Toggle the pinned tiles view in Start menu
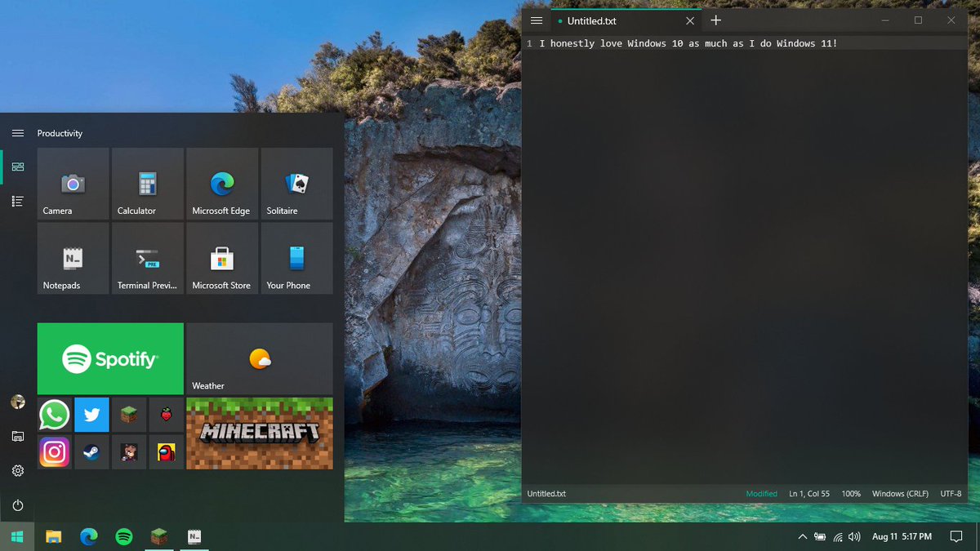The height and width of the screenshot is (551, 980). pyautogui.click(x=17, y=167)
